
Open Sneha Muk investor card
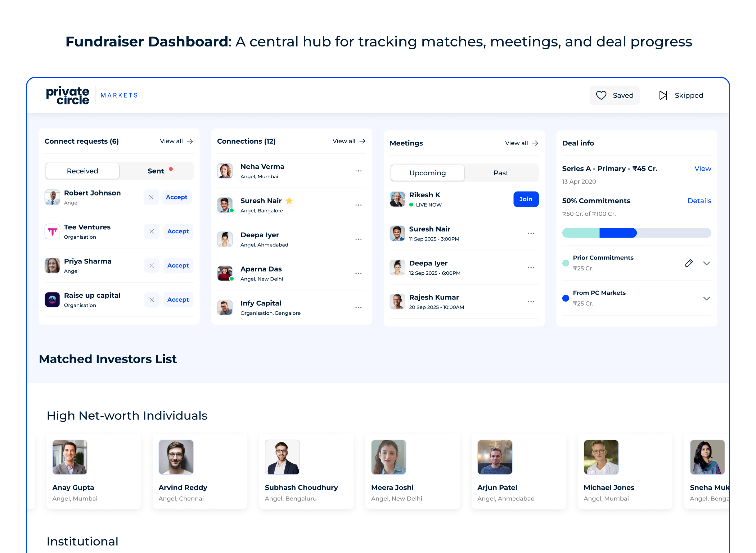pos(707,471)
